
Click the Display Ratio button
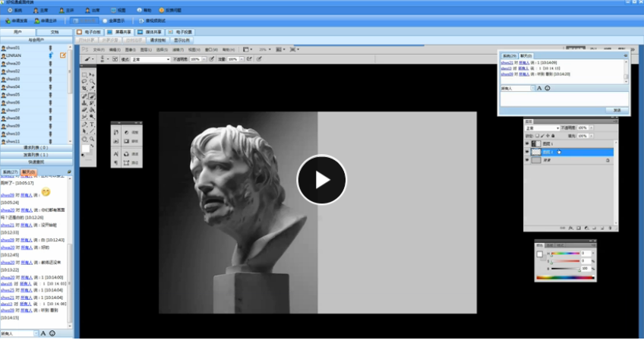tap(182, 39)
